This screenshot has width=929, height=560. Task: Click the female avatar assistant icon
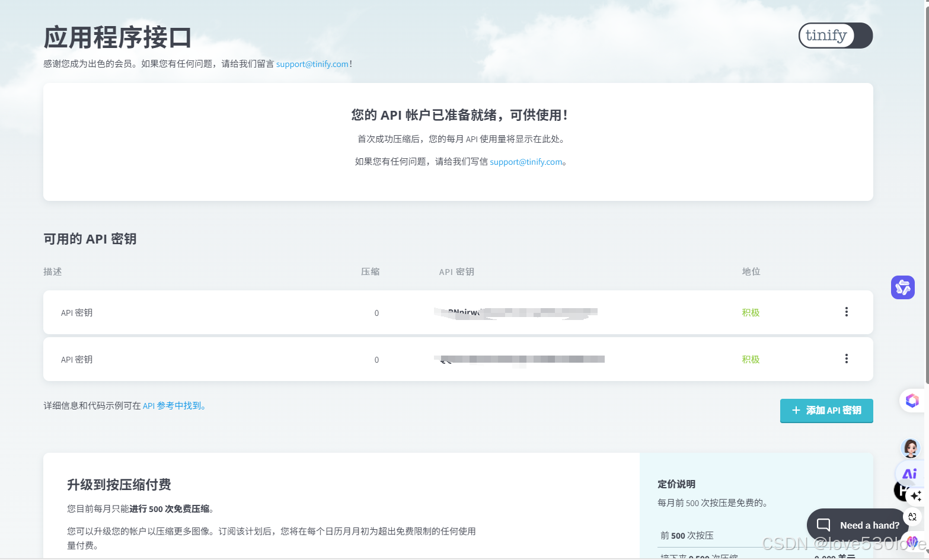coord(911,448)
